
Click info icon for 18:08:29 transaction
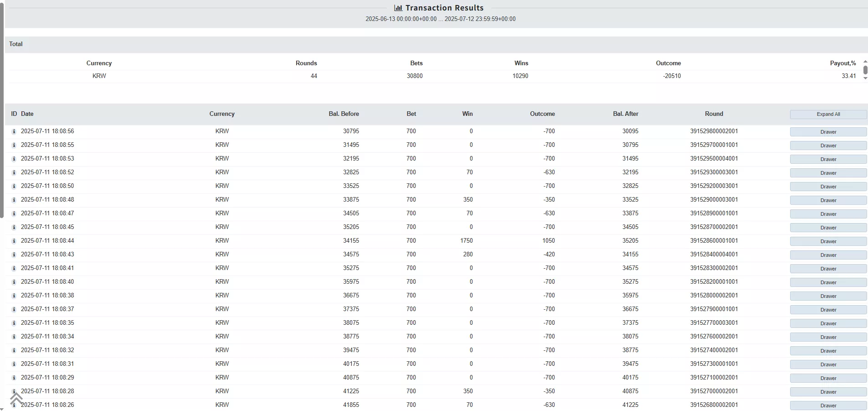tap(14, 378)
